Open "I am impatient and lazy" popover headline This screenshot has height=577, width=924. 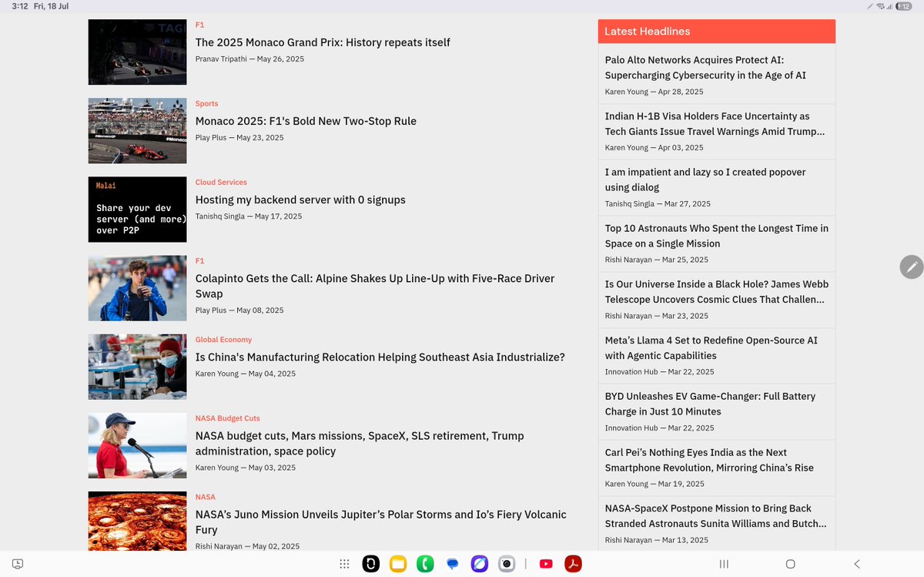click(x=705, y=179)
